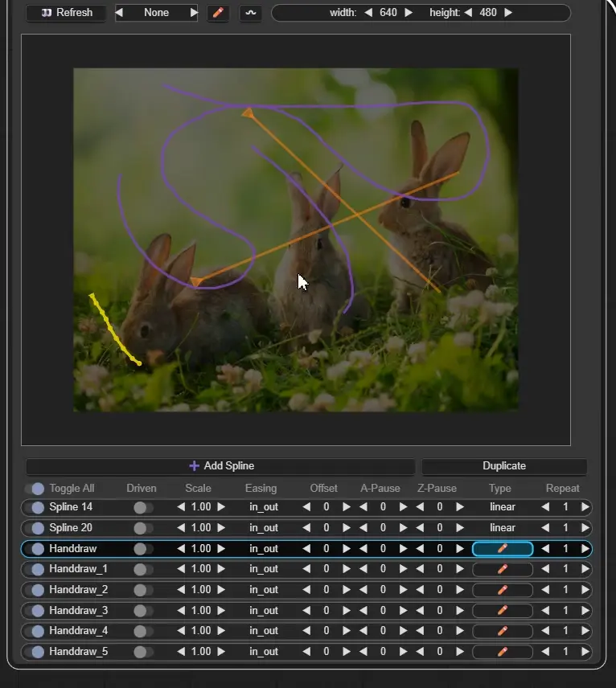Select the Handdraw_1 row name
Viewport: 616px width, 688px height.
(x=79, y=569)
